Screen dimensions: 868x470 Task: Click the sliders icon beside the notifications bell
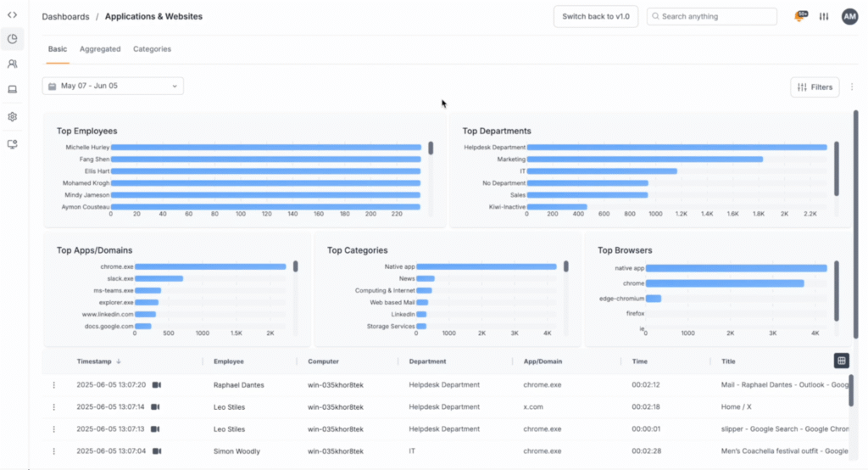click(823, 17)
